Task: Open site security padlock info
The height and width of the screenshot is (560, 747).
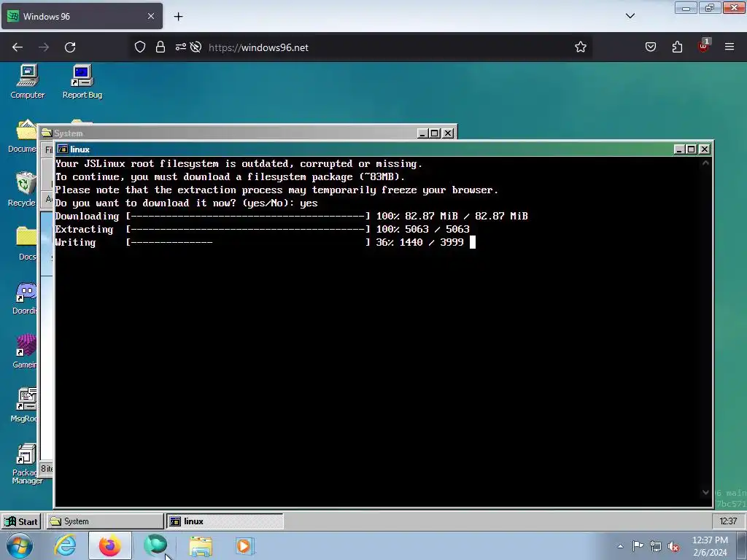Action: pos(160,47)
